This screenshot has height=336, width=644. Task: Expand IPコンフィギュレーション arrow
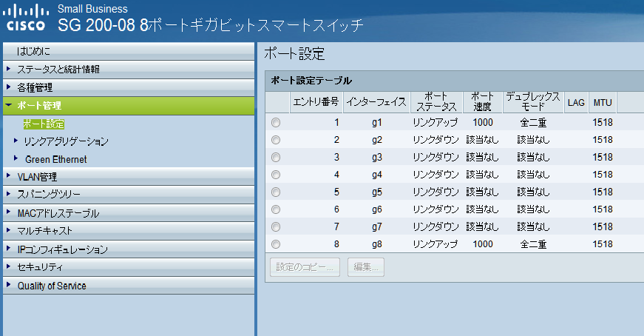tap(8, 248)
